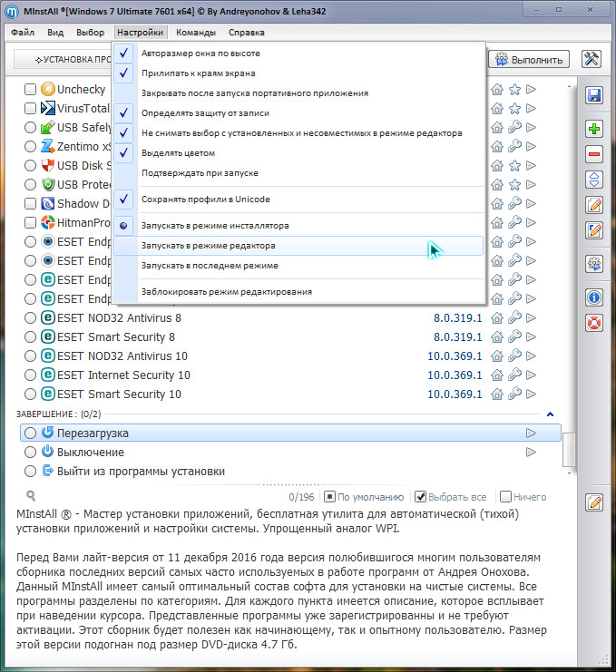616x672 pixels.
Task: Click the blue up-down move icon
Action: point(594,180)
